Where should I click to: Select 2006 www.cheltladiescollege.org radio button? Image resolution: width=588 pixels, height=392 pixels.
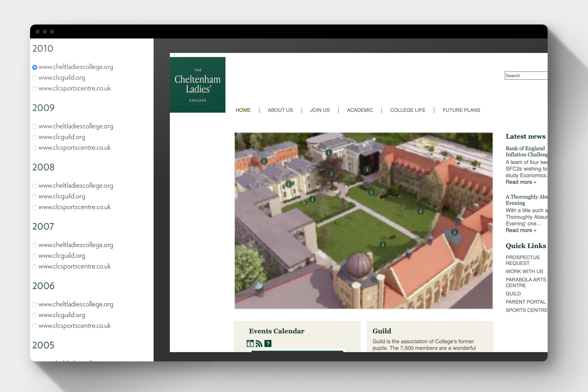pos(35,304)
